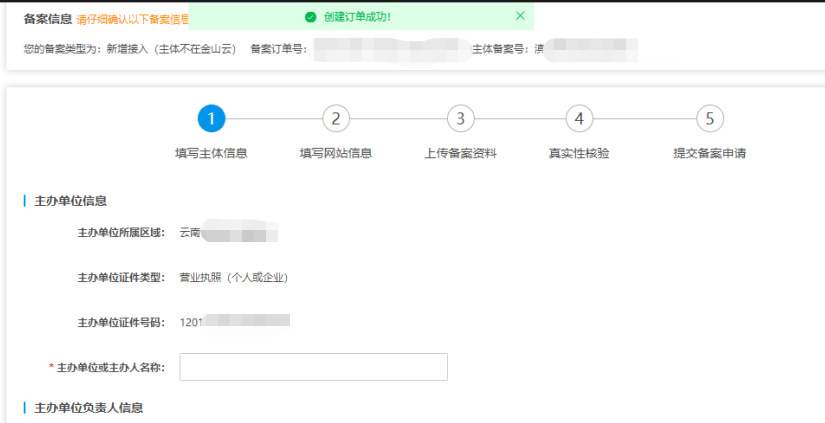
Task: Click the 创建订单成功! message text
Action: pyautogui.click(x=357, y=17)
